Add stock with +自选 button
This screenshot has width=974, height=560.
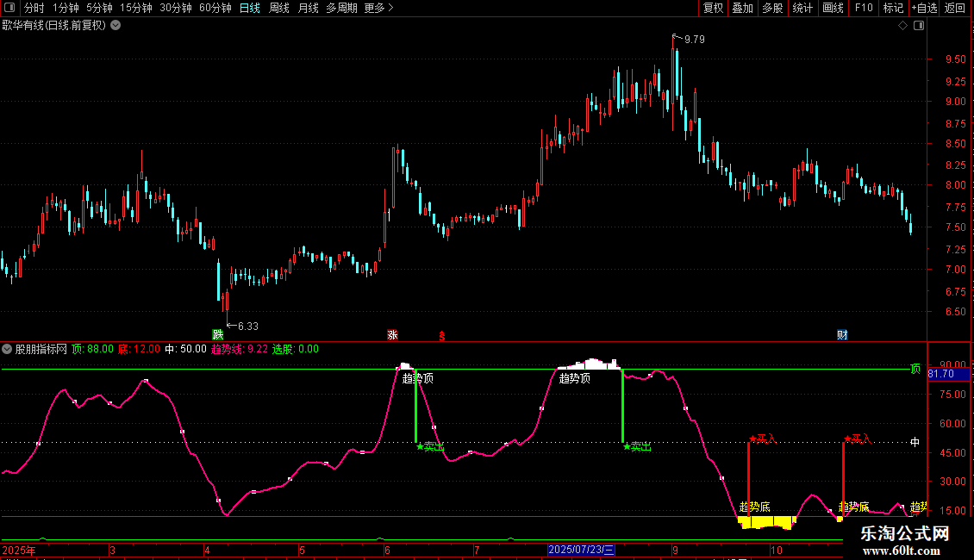click(924, 8)
